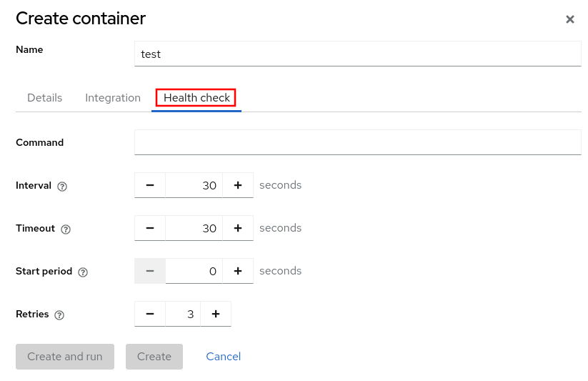This screenshot has width=588, height=381.
Task: Close the Create container dialog
Action: click(570, 19)
